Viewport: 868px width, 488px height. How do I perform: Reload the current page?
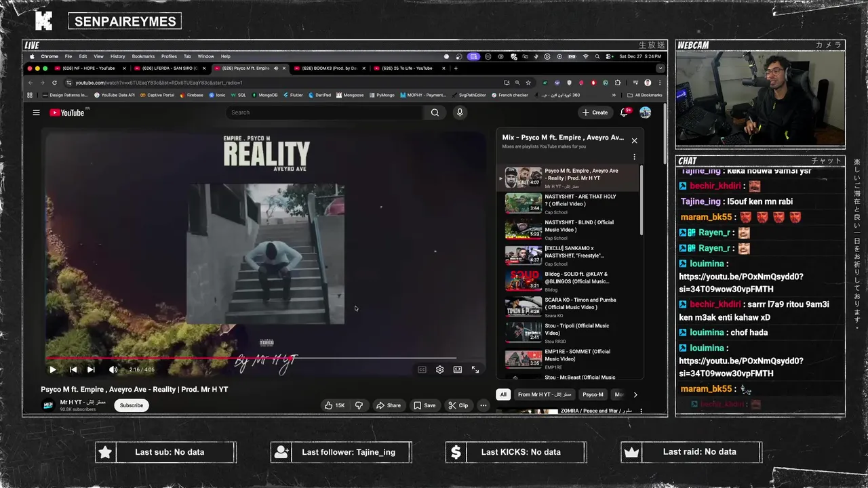(54, 83)
